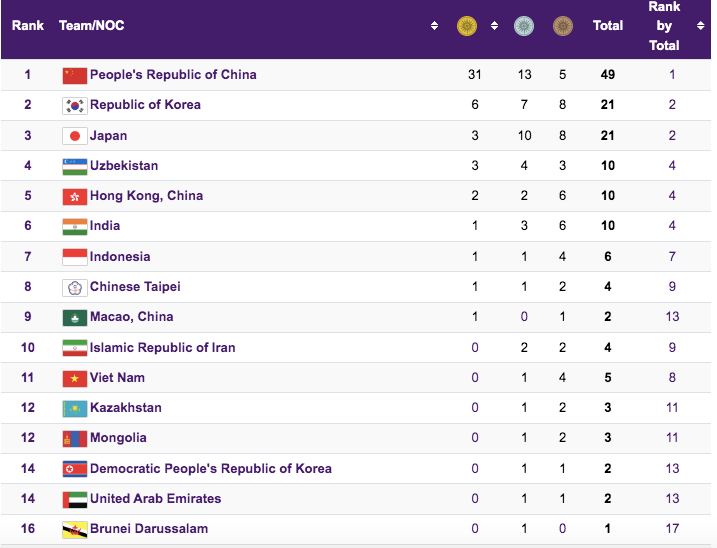Viewport: 717px width, 548px height.
Task: Open Islamic Republic of Iran link
Action: (x=162, y=348)
